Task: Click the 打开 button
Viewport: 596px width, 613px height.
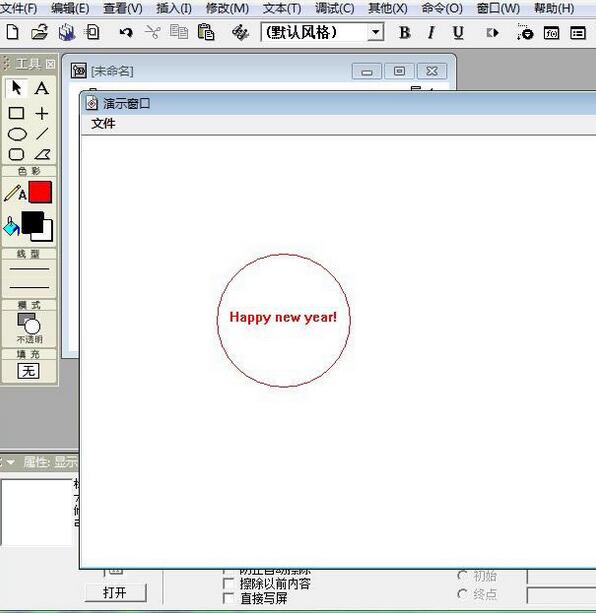Action: pos(115,593)
